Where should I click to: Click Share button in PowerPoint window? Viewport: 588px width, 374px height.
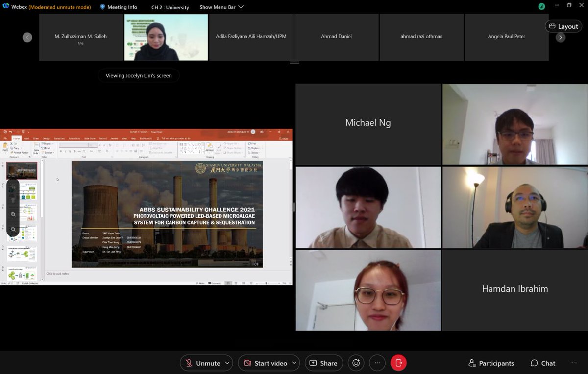coord(284,139)
